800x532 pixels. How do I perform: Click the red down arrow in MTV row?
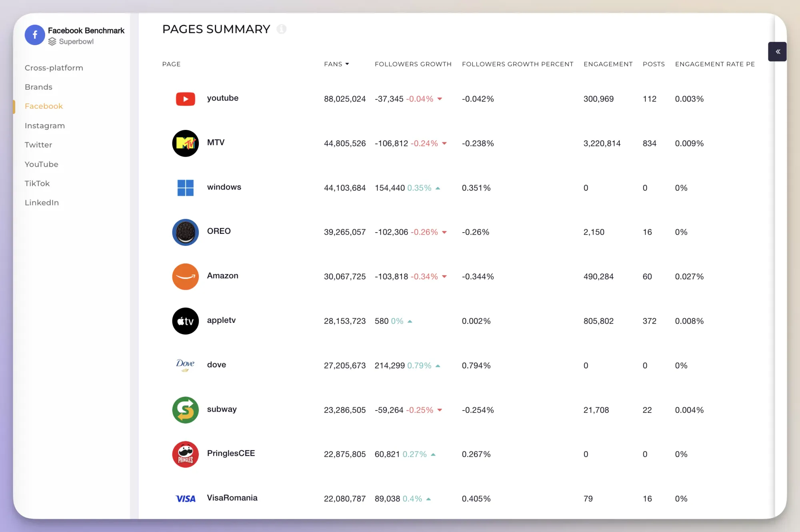(444, 143)
